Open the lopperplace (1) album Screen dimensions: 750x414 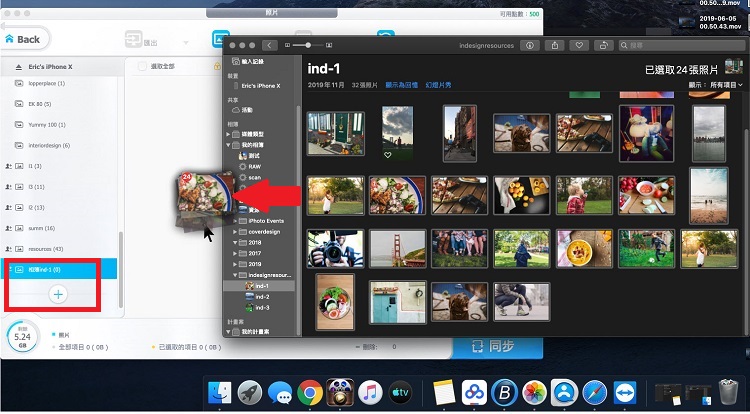[x=46, y=83]
